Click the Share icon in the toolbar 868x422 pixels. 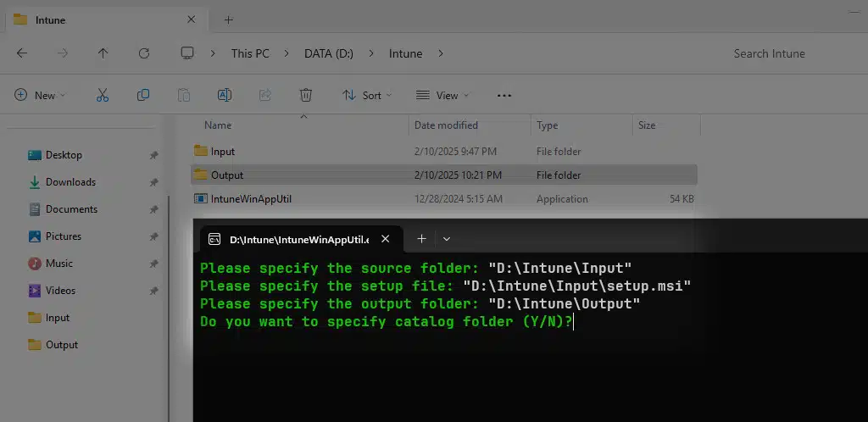[x=265, y=95]
